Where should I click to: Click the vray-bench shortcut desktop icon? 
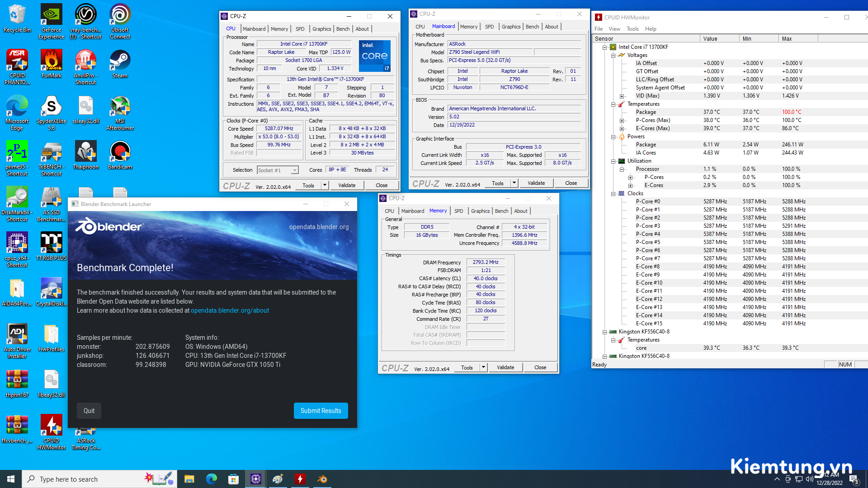point(85,22)
